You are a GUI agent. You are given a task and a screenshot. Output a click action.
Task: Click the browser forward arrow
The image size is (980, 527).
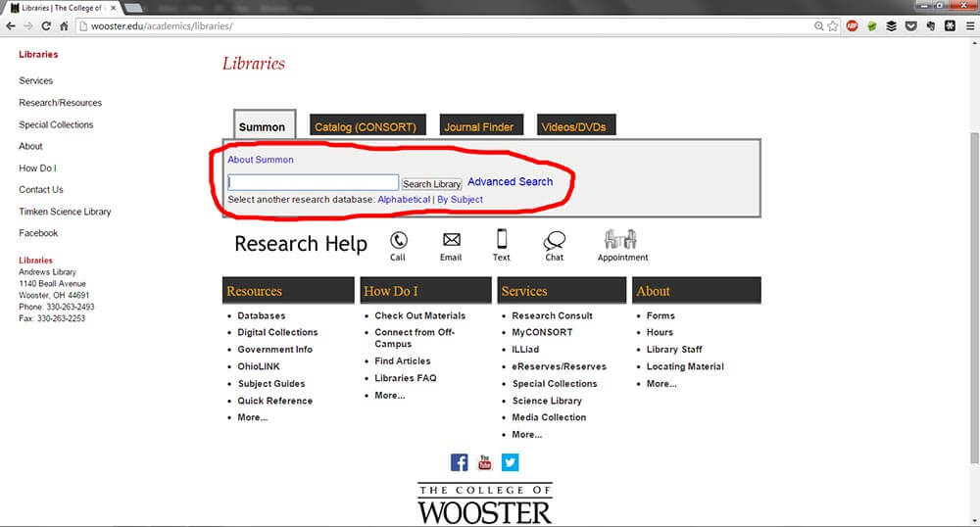pyautogui.click(x=28, y=26)
